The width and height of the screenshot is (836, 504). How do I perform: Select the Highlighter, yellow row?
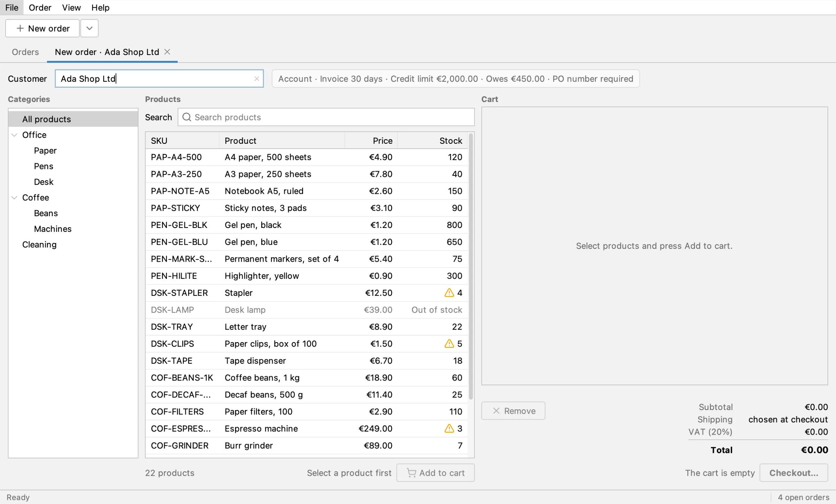pyautogui.click(x=307, y=276)
